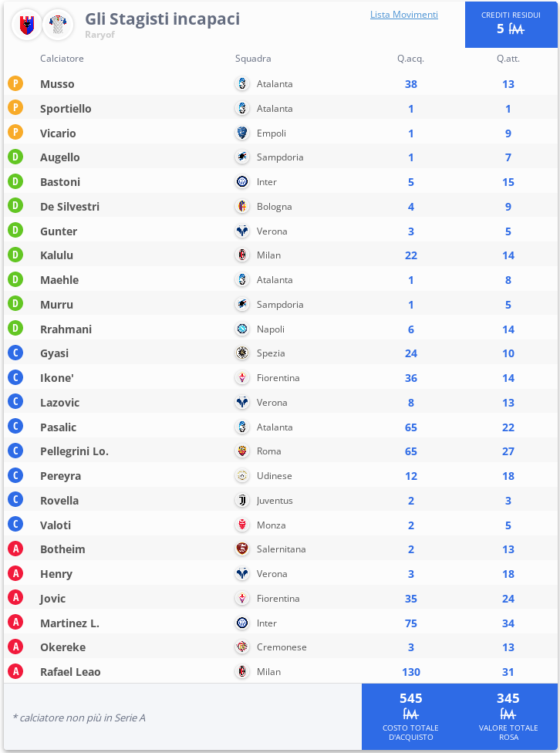The image size is (560, 753).
Task: Click the Napoli badge in Rrahmani row
Action: click(242, 329)
